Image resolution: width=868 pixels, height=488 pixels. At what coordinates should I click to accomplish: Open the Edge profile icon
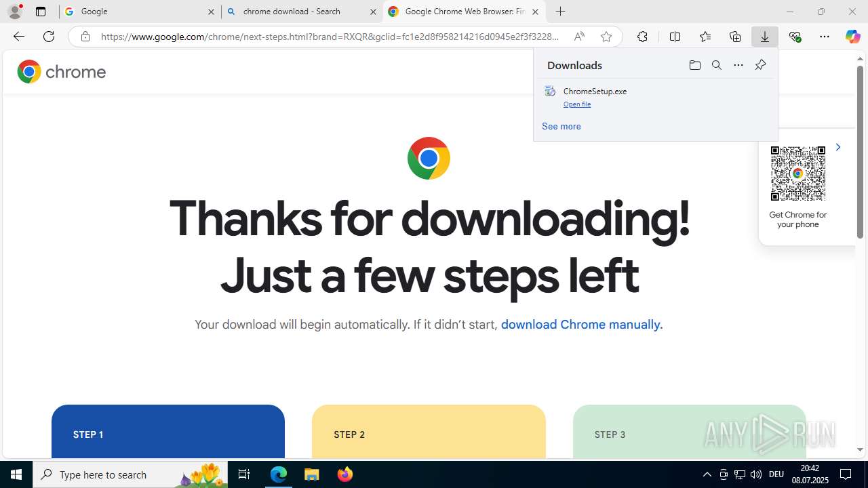tap(14, 12)
